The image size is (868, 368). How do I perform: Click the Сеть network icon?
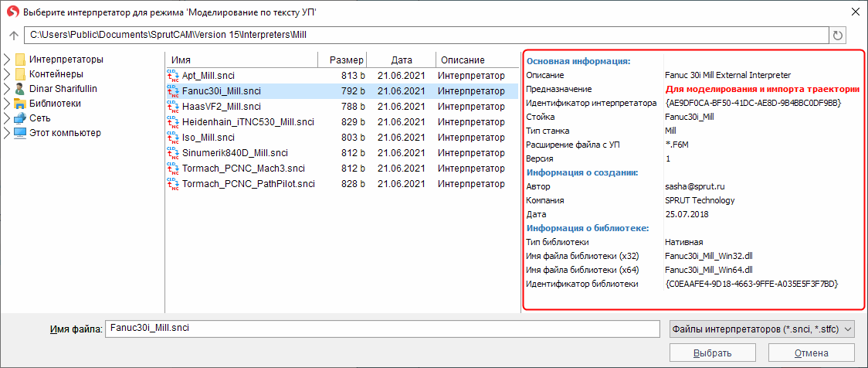20,118
